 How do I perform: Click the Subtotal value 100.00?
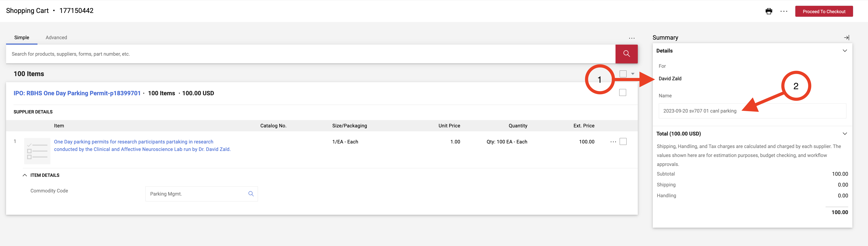[x=840, y=174]
